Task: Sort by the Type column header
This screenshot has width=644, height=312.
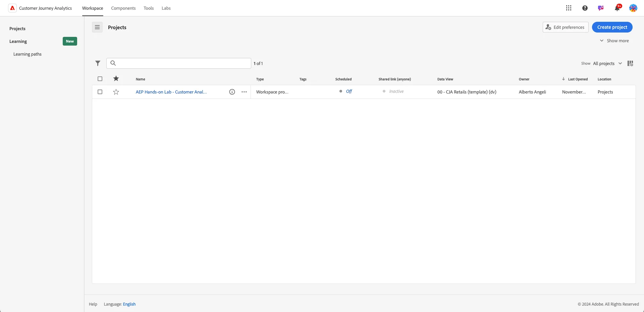Action: [x=260, y=79]
